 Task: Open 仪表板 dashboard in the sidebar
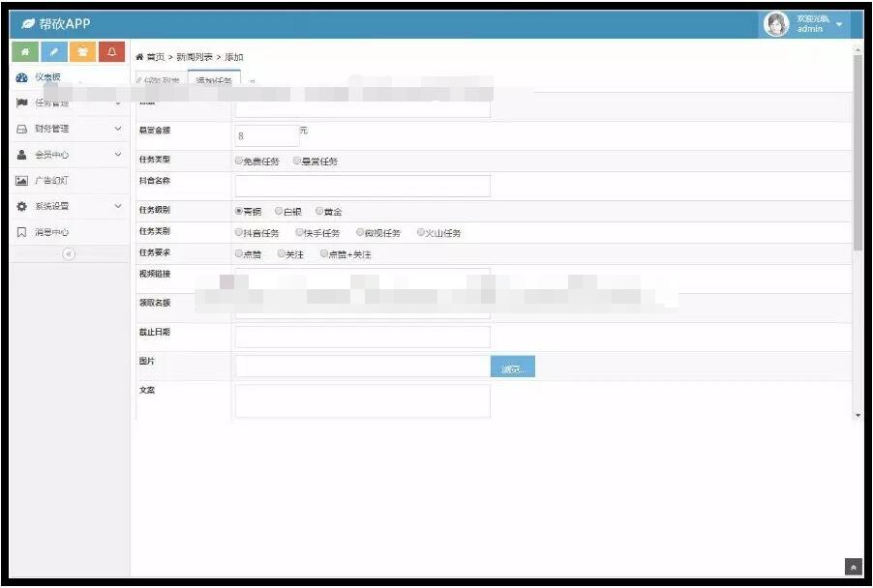pos(46,77)
